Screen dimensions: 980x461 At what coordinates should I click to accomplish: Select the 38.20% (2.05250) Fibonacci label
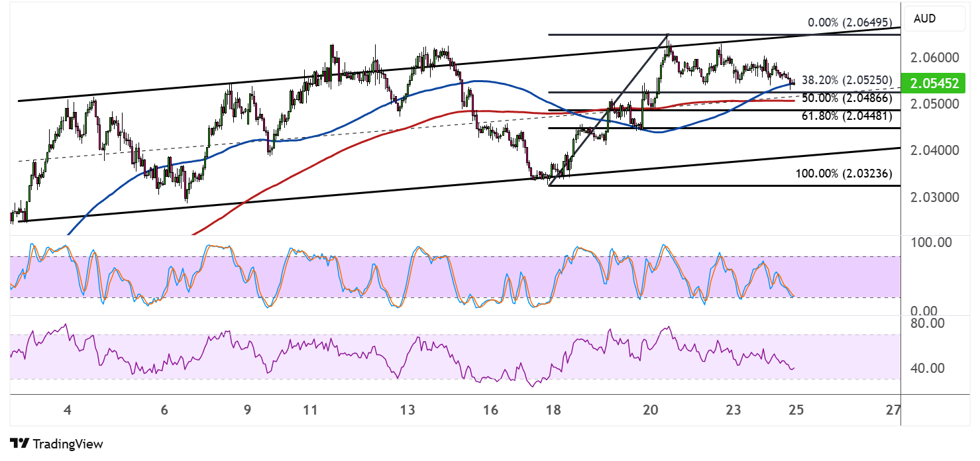point(847,80)
